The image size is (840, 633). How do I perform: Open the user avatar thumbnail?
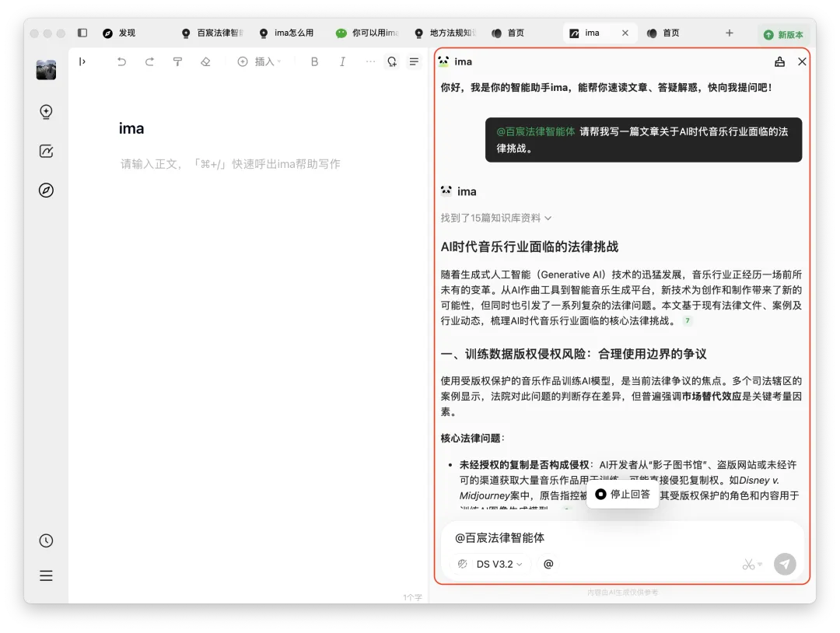point(46,70)
